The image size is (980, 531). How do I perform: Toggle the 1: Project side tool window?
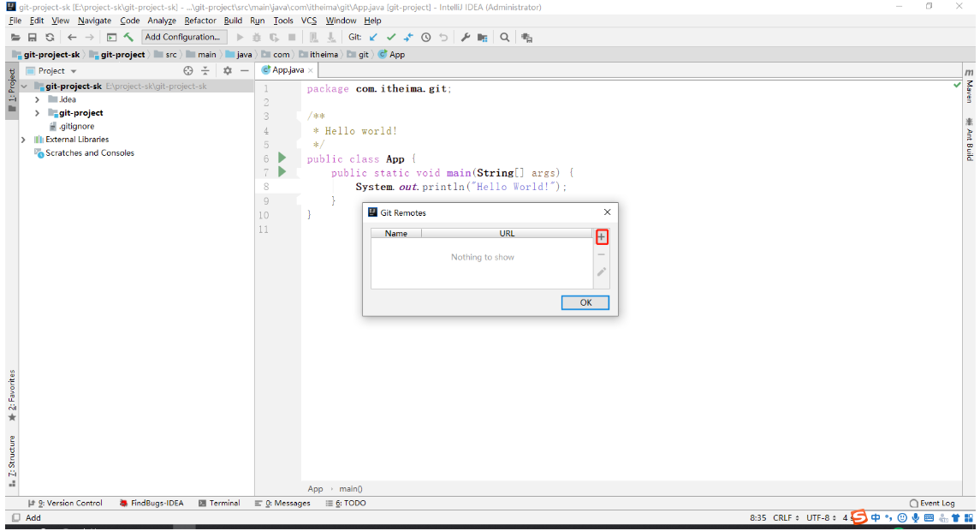point(11,92)
